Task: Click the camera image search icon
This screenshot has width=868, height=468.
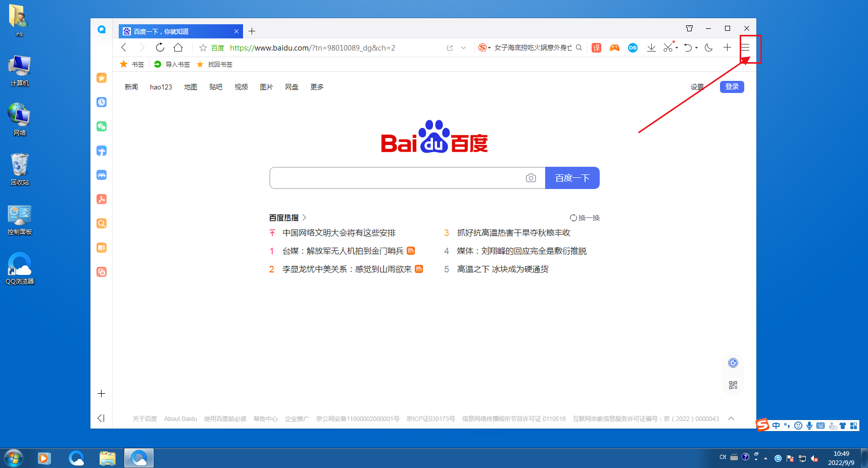Action: [531, 178]
